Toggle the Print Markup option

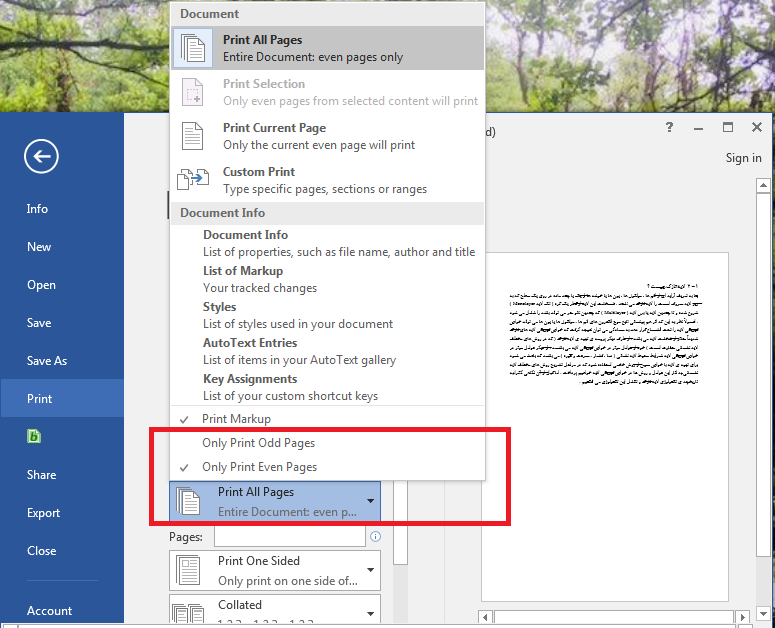coord(327,419)
